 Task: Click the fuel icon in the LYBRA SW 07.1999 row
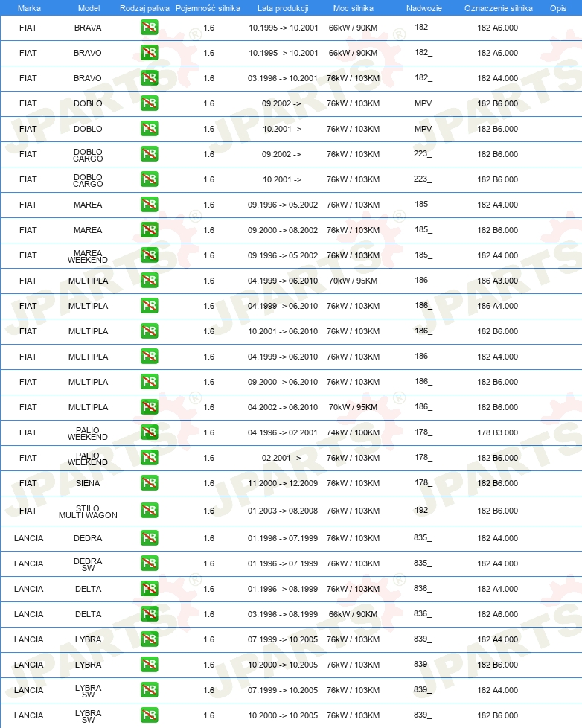point(150,690)
